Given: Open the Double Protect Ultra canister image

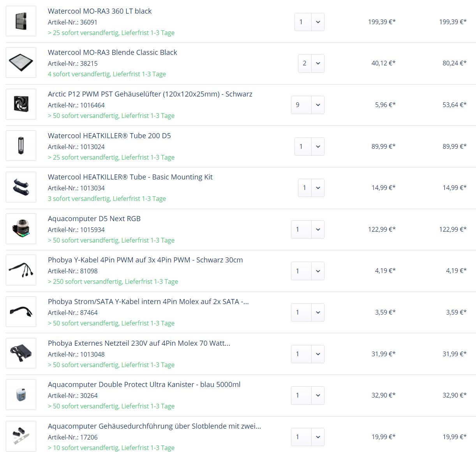Looking at the screenshot, I should coord(21,395).
